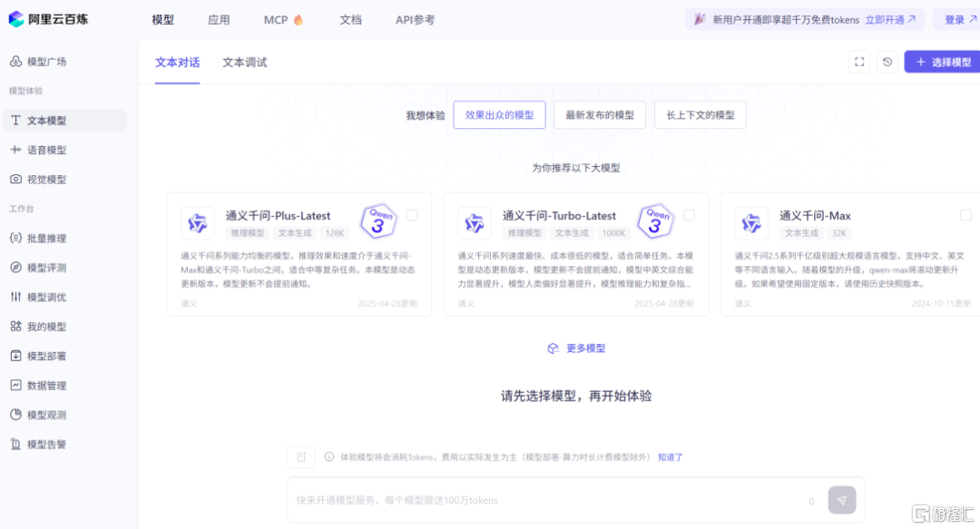The width and height of the screenshot is (980, 529).
Task: Click the 更多模型 link
Action: 585,348
